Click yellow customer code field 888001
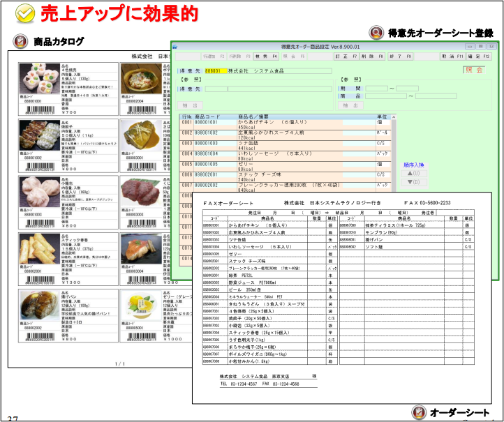Viewport: 504px width, 422px height. tap(216, 71)
